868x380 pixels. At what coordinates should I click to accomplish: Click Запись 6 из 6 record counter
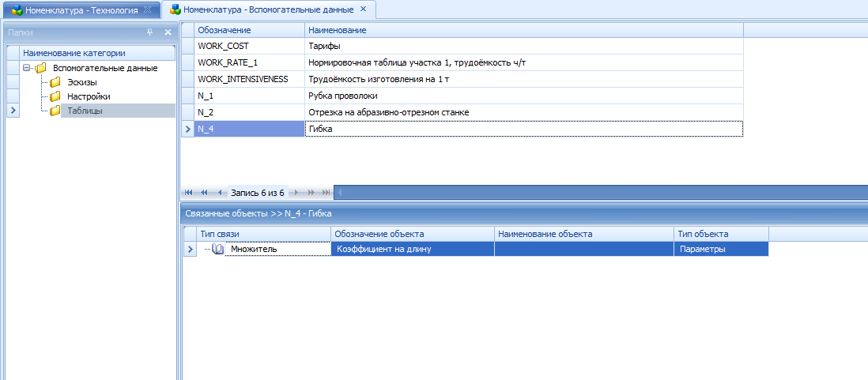coord(258,193)
